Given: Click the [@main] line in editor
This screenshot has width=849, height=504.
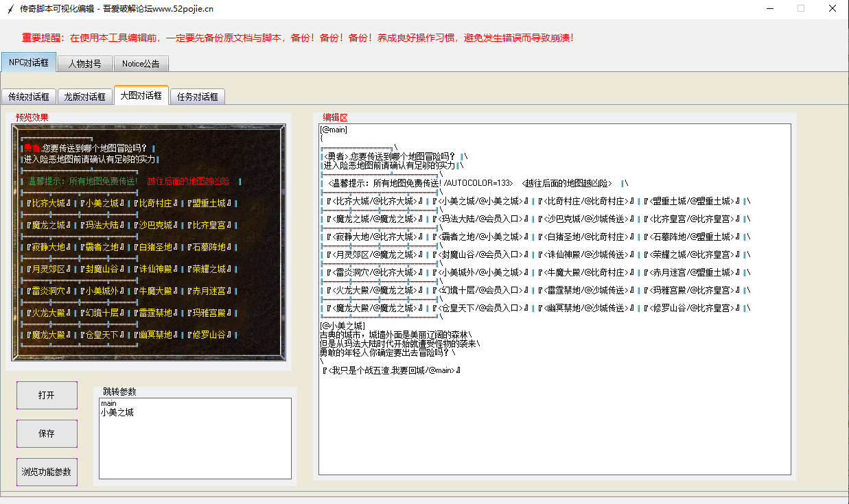Looking at the screenshot, I should (334, 130).
